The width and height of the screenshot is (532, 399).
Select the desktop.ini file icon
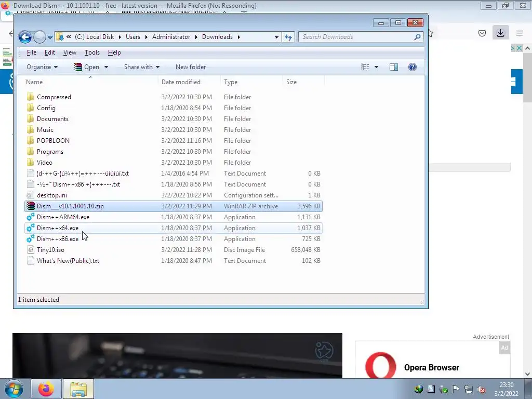click(x=31, y=195)
